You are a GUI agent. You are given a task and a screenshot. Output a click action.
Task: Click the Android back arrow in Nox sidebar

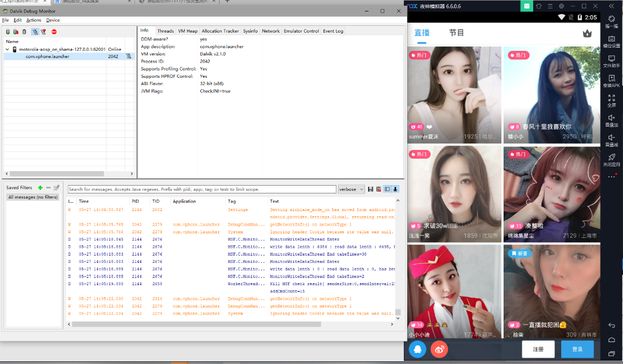[x=612, y=326]
